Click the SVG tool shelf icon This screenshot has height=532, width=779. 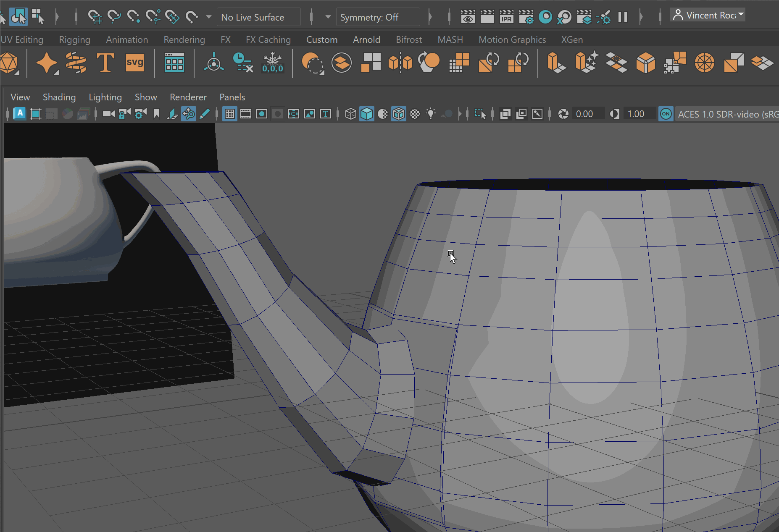tap(134, 63)
